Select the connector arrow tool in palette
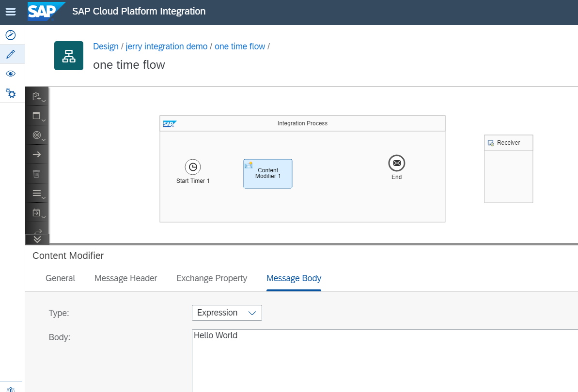Viewport: 578px width, 392px height. pos(37,154)
